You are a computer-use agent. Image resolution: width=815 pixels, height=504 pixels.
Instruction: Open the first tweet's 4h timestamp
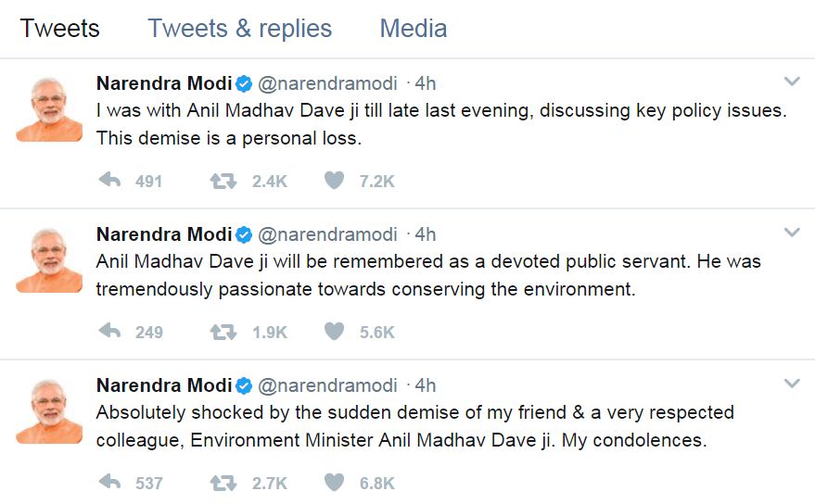click(425, 83)
